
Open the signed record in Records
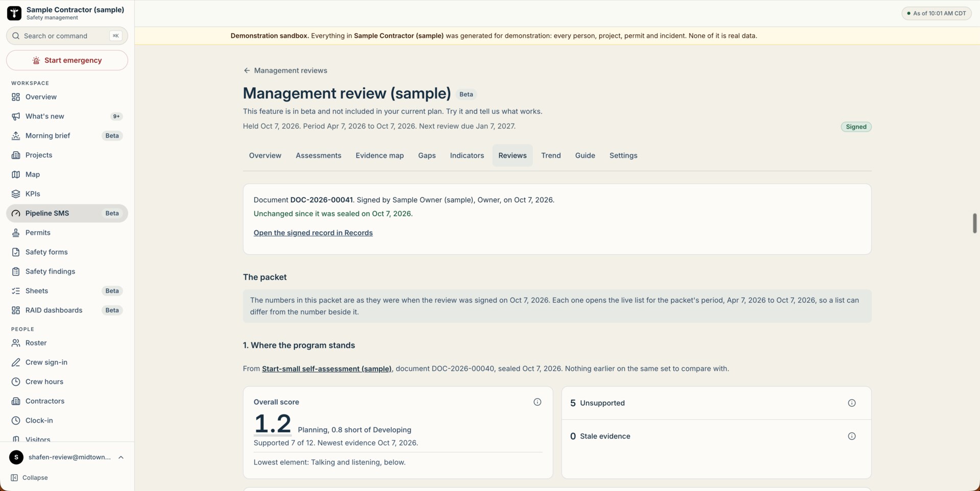[313, 233]
